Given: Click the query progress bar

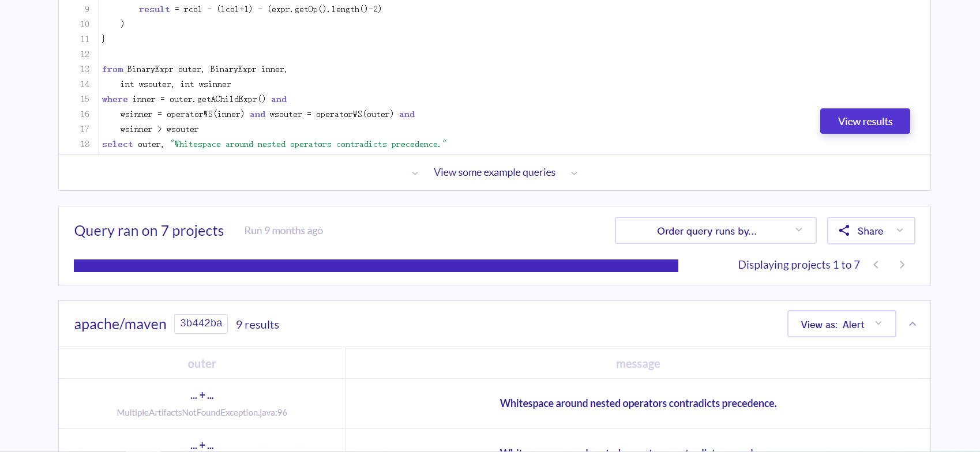Looking at the screenshot, I should click(x=376, y=266).
